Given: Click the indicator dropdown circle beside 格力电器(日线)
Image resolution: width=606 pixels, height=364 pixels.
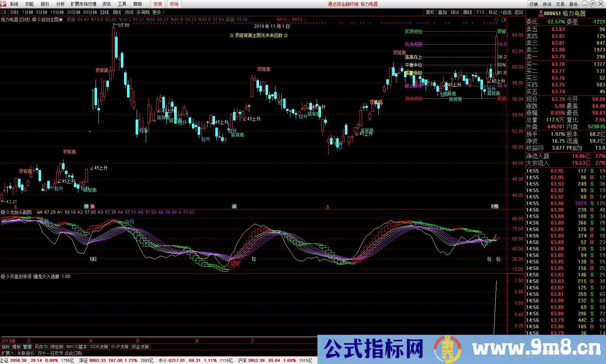Looking at the screenshot, I should click(34, 19).
